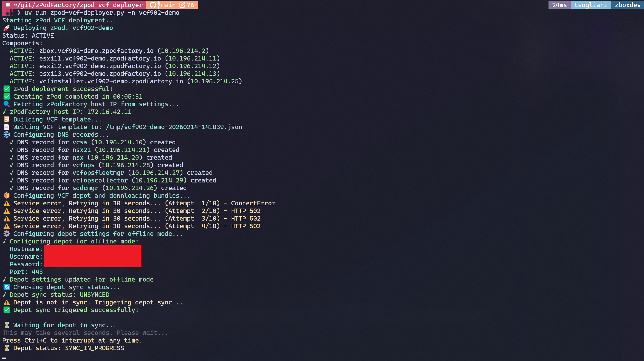Click the Press Ctrl+C to interrupt line
The width and height of the screenshot is (644, 361).
tap(72, 340)
